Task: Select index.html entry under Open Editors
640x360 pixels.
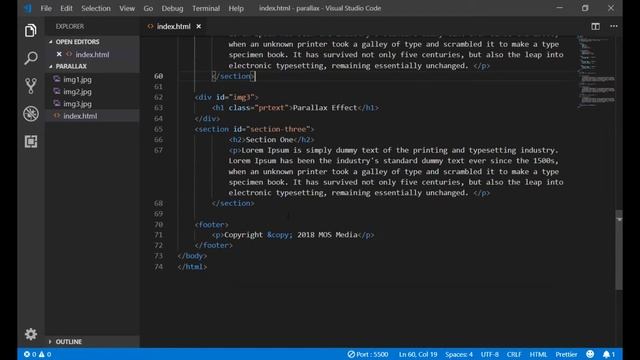Action: [x=92, y=54]
